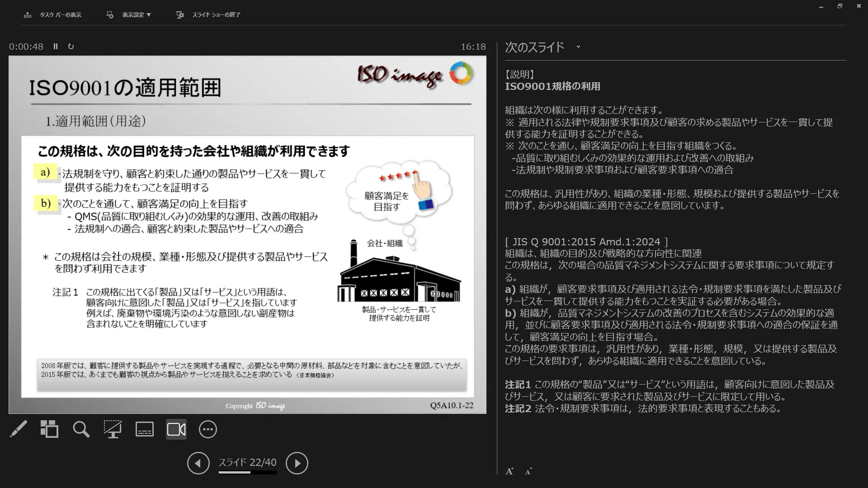Increase the notes text size
The width and height of the screenshot is (868, 488).
coord(509,471)
